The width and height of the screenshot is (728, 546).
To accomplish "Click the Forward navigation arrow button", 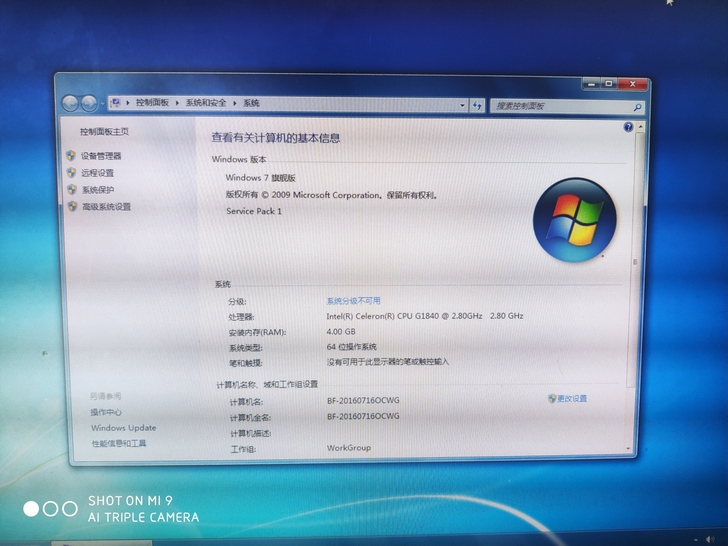I will click(89, 103).
